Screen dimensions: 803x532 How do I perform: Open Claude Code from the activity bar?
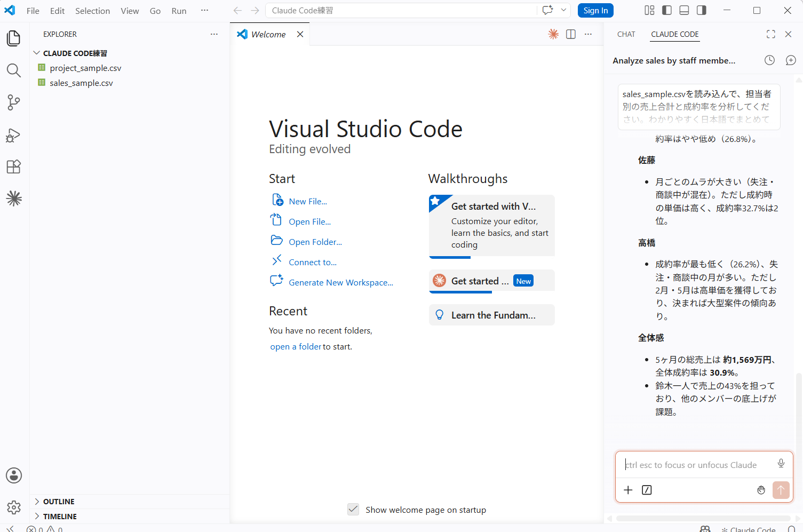coord(14,198)
